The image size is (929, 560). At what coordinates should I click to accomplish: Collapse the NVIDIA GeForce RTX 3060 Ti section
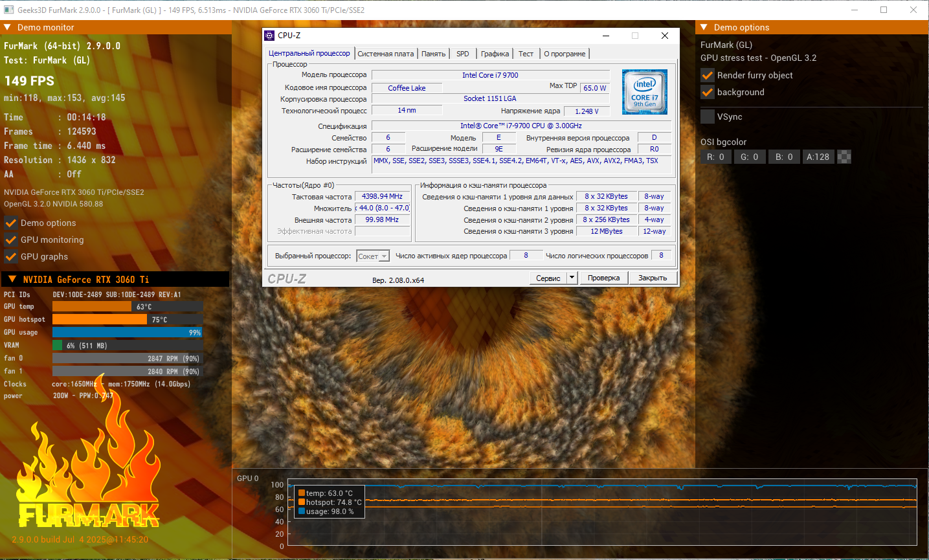point(12,279)
